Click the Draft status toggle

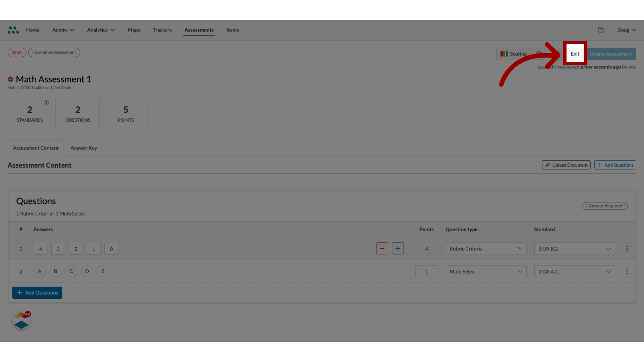click(x=17, y=52)
